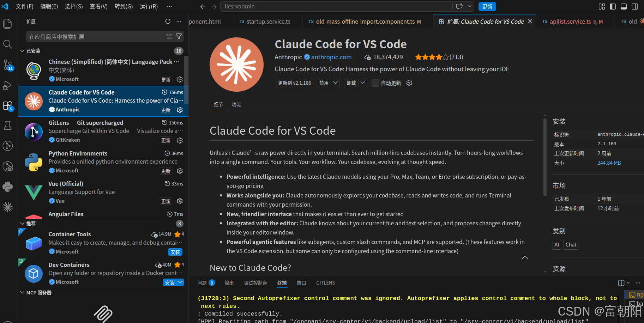
Task: Filter extensions with the funnel icon
Action: pyautogui.click(x=179, y=36)
